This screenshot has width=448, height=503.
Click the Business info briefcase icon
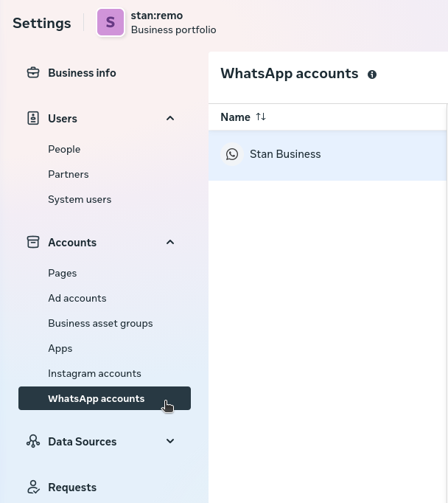(x=33, y=73)
